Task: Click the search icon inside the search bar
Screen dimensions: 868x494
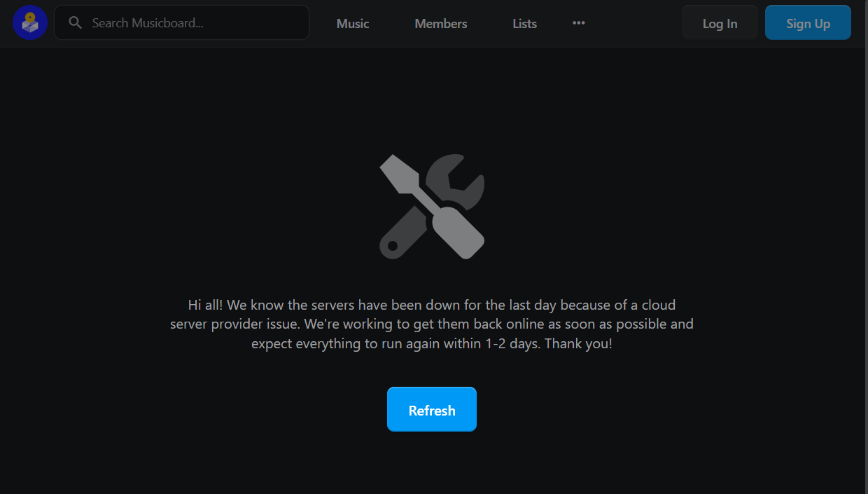Action: pyautogui.click(x=75, y=22)
